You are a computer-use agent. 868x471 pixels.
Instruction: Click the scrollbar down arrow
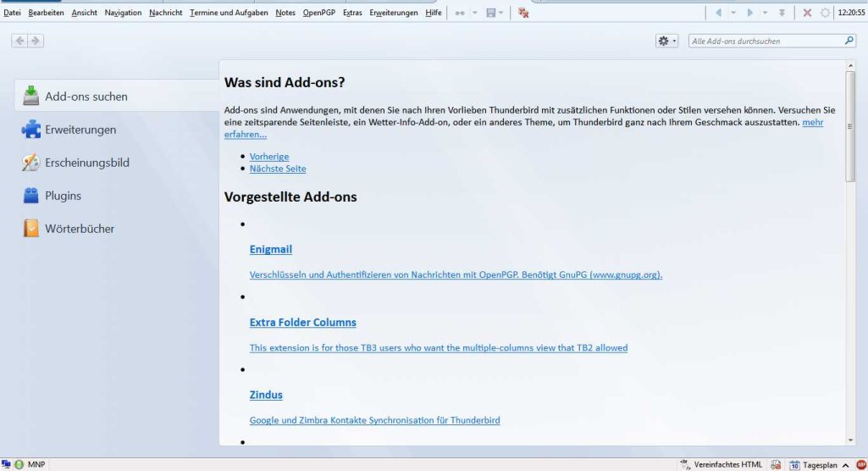[850, 440]
